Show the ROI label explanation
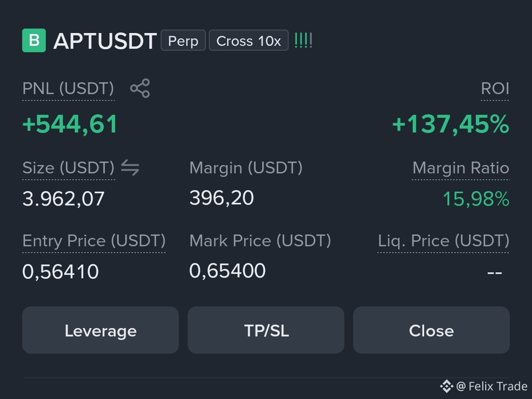The height and width of the screenshot is (399, 532). click(x=495, y=89)
